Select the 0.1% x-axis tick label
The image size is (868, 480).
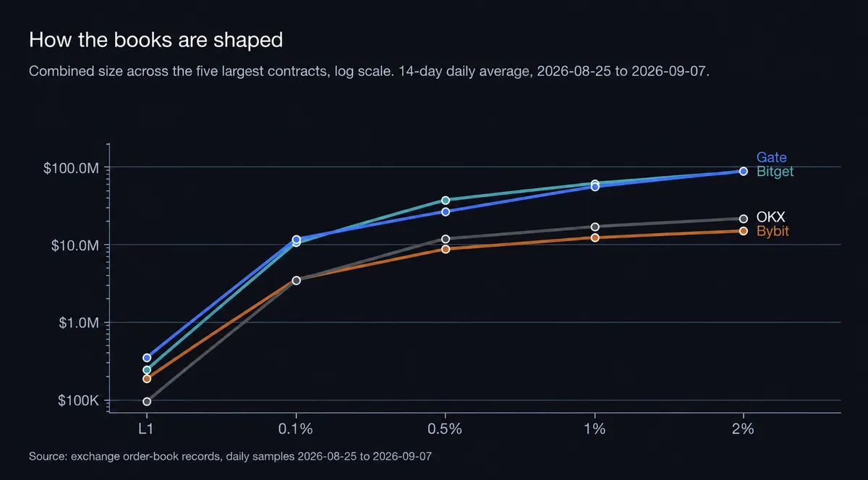[x=296, y=428]
